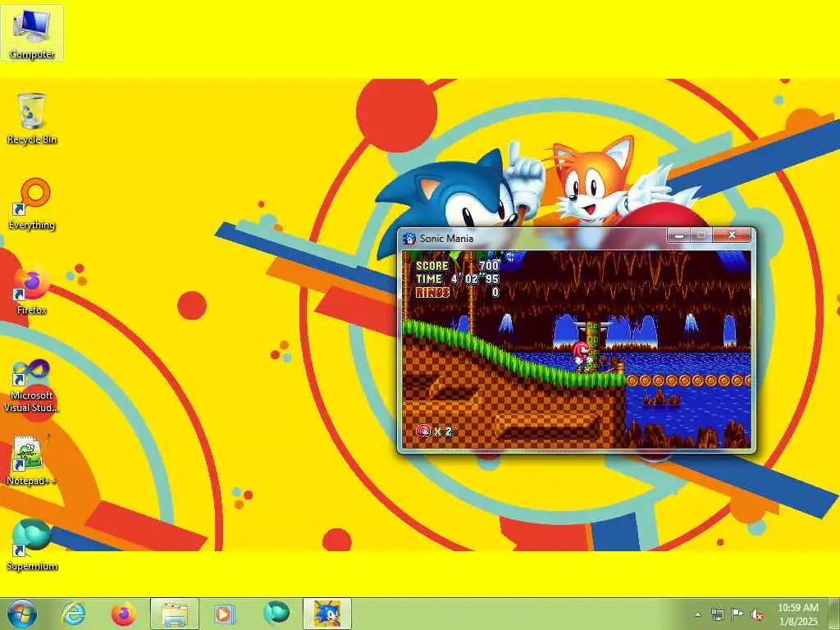Image resolution: width=840 pixels, height=630 pixels.
Task: Open the Windows Start menu
Action: coord(22,614)
